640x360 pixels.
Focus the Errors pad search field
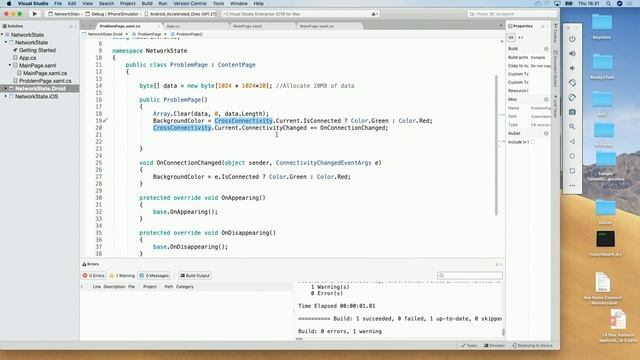470,276
